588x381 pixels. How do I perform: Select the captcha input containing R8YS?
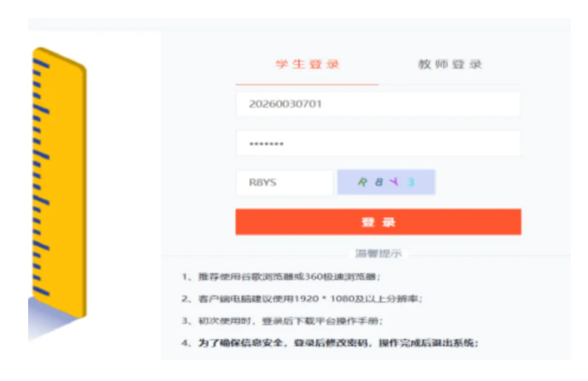(x=284, y=182)
